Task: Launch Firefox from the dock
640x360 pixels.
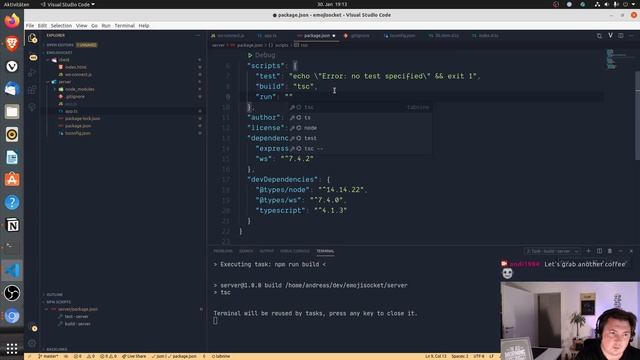Action: (x=12, y=21)
